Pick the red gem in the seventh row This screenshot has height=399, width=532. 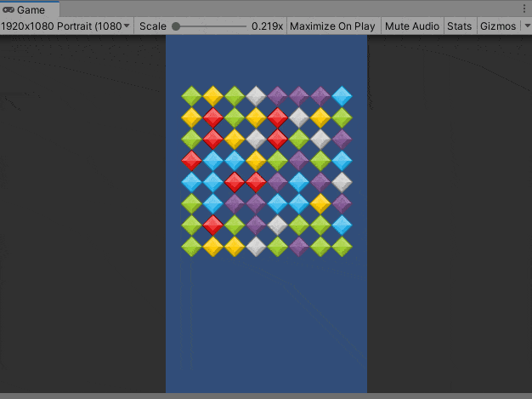[x=213, y=225]
